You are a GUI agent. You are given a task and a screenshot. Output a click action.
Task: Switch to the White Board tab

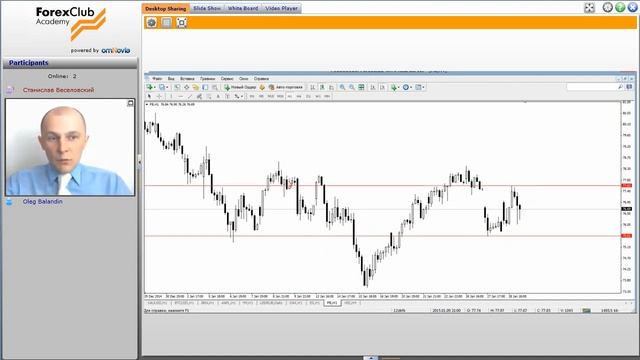coord(243,8)
